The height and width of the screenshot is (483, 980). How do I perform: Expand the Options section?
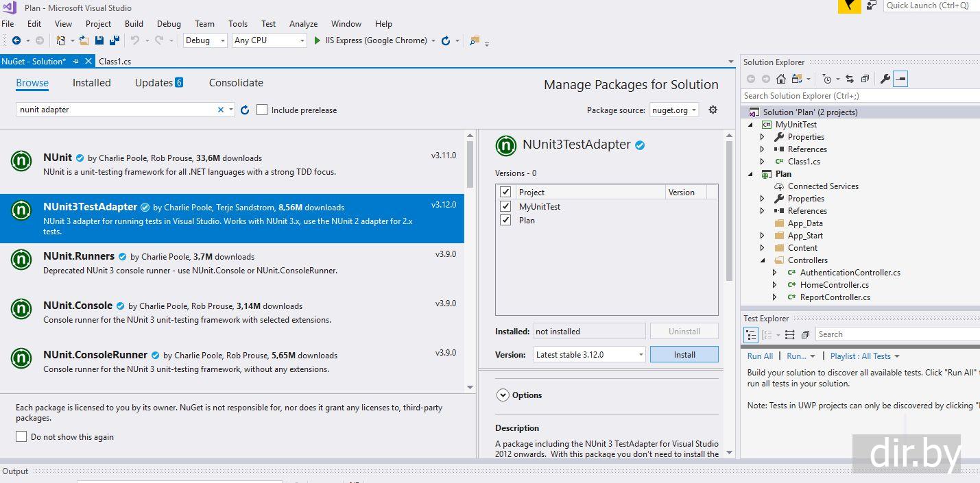[x=503, y=395]
